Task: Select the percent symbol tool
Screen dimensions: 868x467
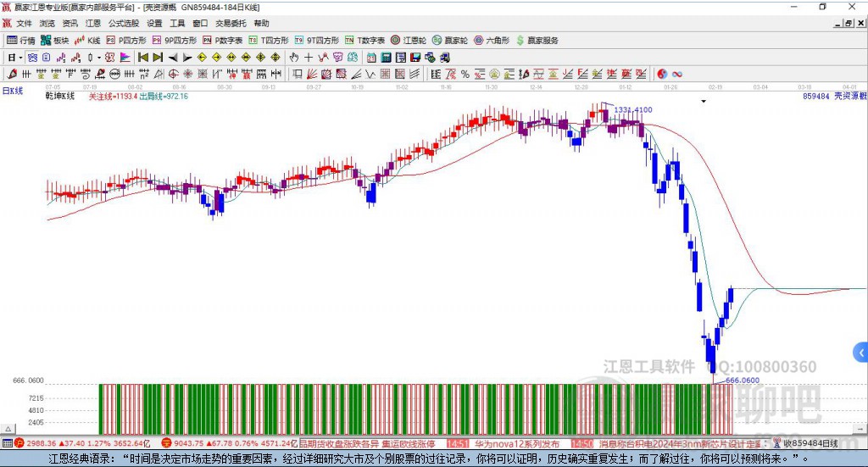Action: point(465,74)
